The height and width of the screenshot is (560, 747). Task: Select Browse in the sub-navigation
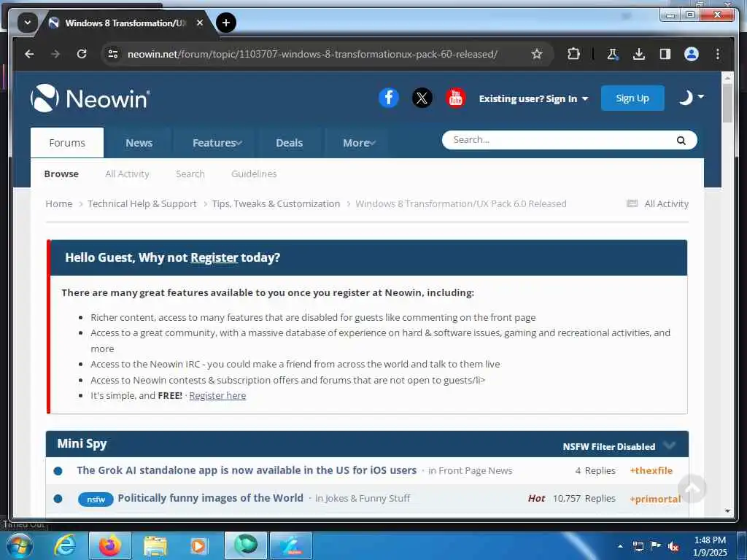(x=61, y=174)
